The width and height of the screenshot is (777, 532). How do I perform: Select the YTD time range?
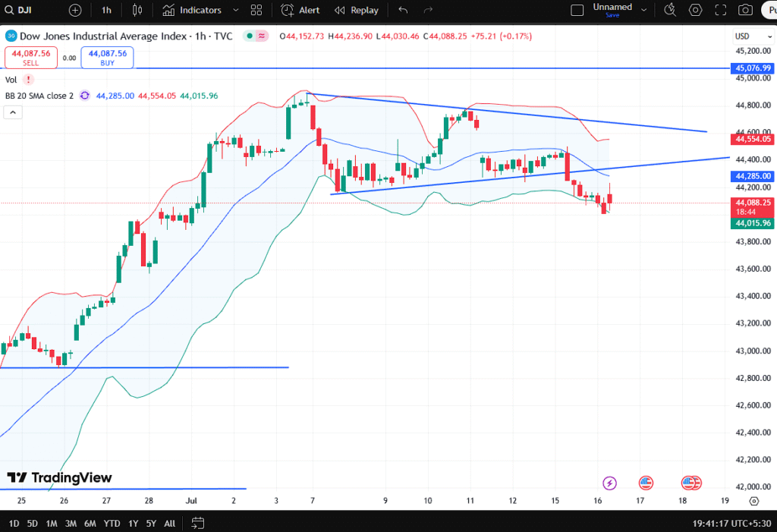[112, 523]
